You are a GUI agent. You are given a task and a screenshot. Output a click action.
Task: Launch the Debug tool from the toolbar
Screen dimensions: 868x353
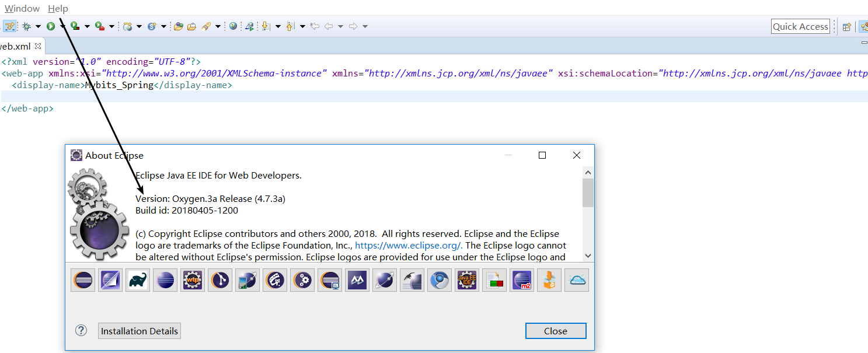pyautogui.click(x=27, y=26)
